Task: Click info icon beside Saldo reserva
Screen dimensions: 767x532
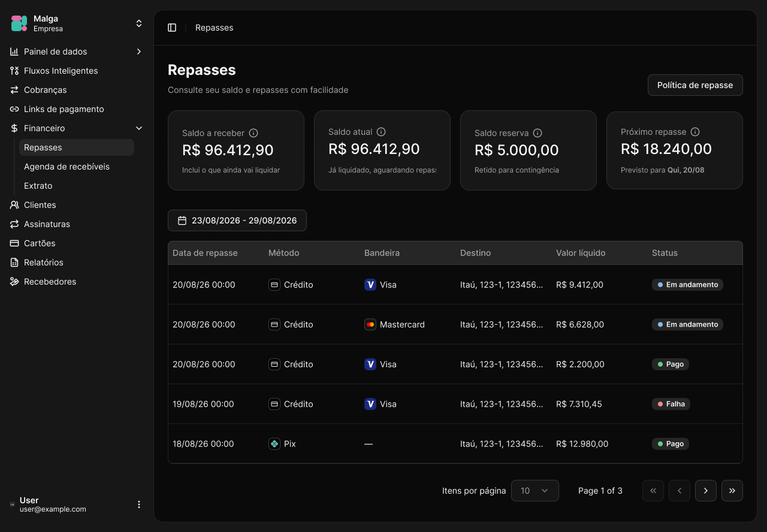Action: click(537, 133)
